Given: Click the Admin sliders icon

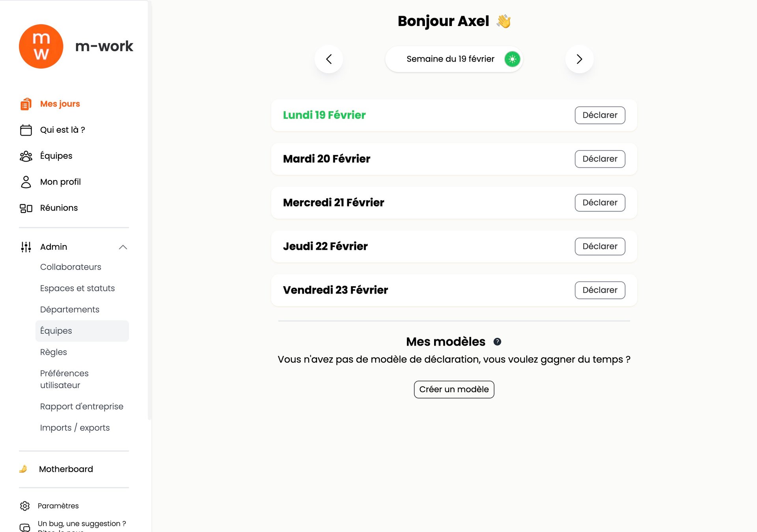Looking at the screenshot, I should tap(26, 247).
